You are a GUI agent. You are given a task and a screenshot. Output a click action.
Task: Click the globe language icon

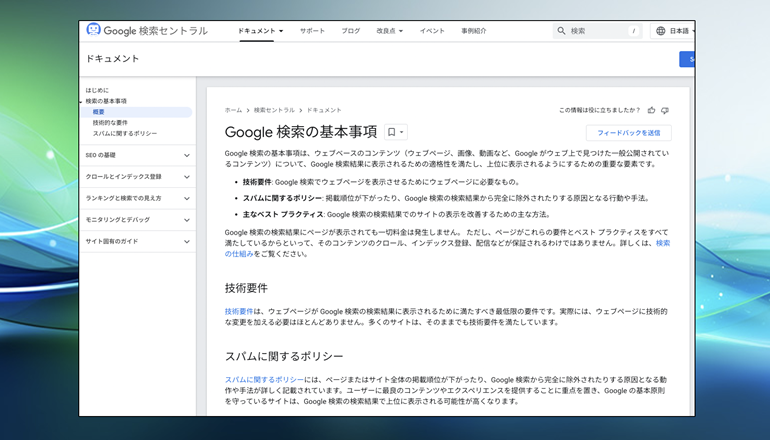coord(661,31)
